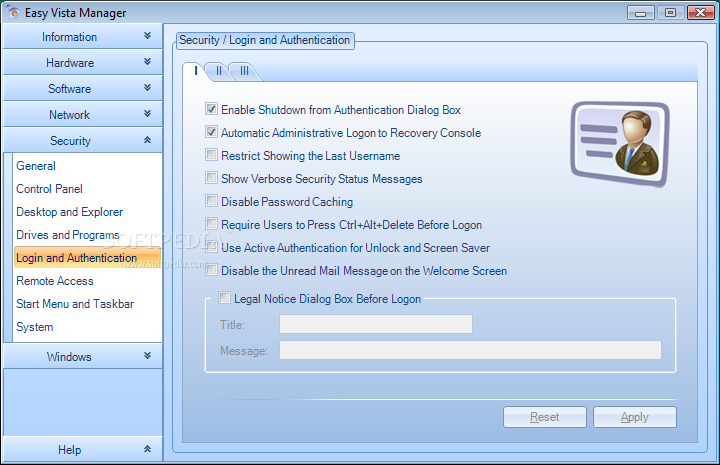Check Disable Password Caching
This screenshot has height=465, width=720.
[x=211, y=201]
